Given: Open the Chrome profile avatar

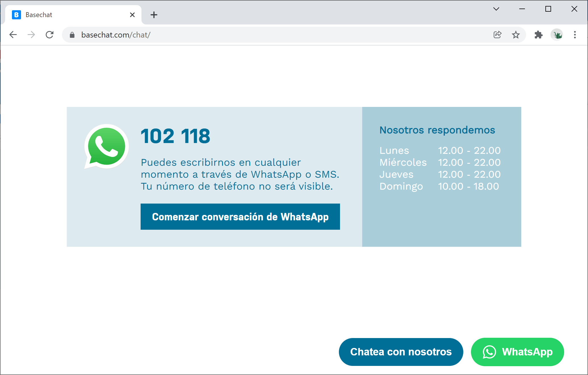Looking at the screenshot, I should (557, 35).
